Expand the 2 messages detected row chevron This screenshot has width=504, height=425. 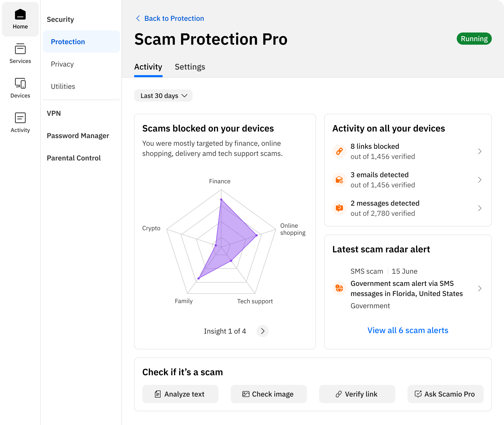[x=480, y=208]
